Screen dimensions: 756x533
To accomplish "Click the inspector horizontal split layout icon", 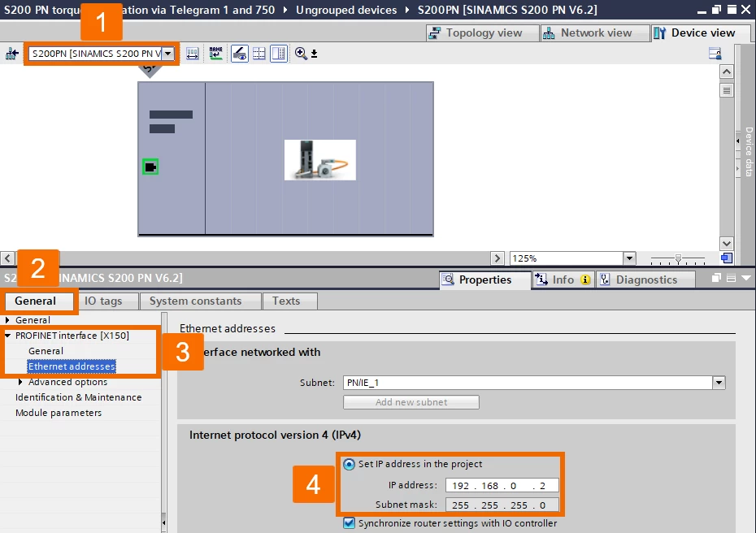I will [731, 278].
